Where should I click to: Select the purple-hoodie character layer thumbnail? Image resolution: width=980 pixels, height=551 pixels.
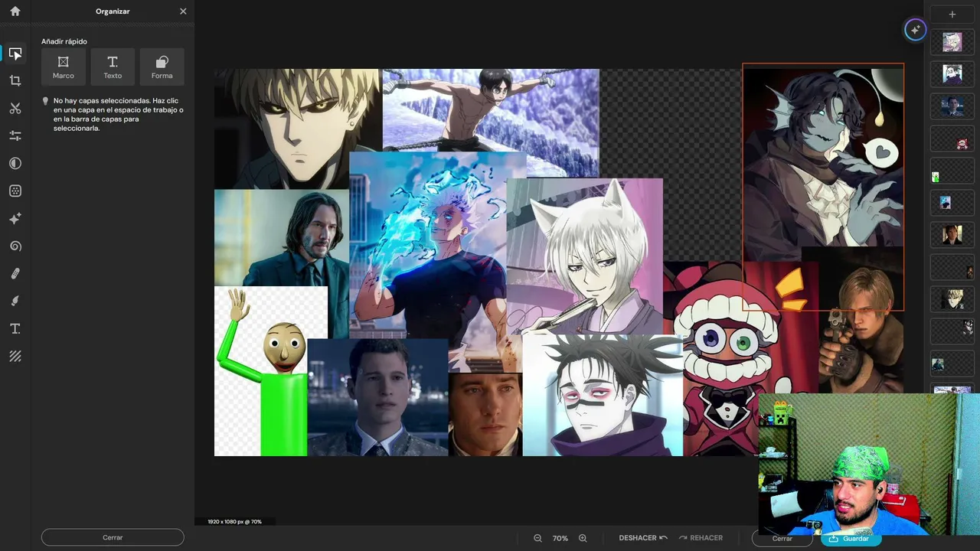(952, 74)
